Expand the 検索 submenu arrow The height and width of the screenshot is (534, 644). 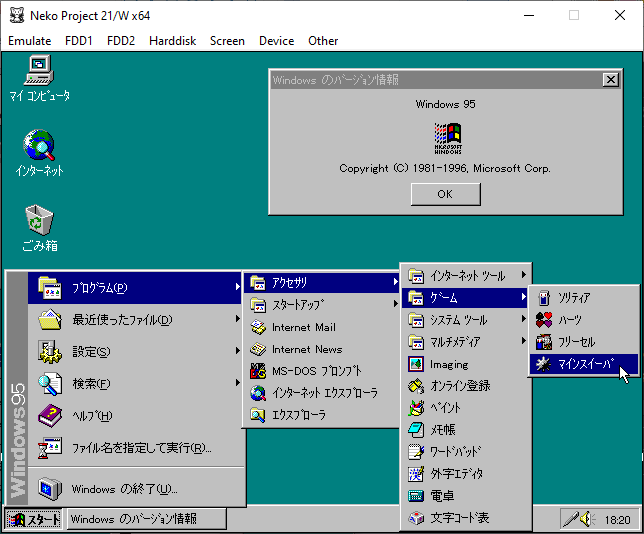(237, 383)
